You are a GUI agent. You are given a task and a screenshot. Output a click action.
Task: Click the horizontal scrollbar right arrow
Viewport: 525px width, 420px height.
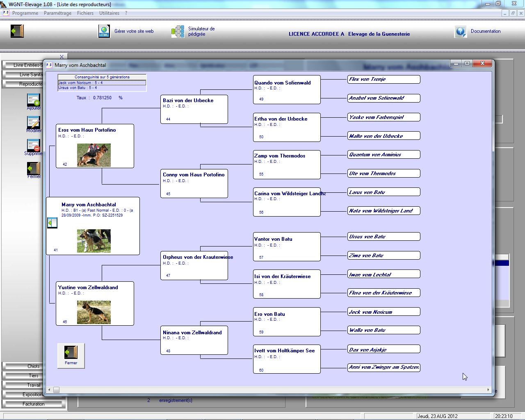pos(488,390)
